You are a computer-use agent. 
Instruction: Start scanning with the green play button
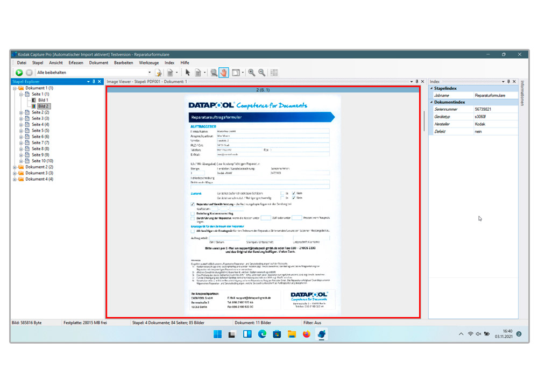click(x=19, y=73)
